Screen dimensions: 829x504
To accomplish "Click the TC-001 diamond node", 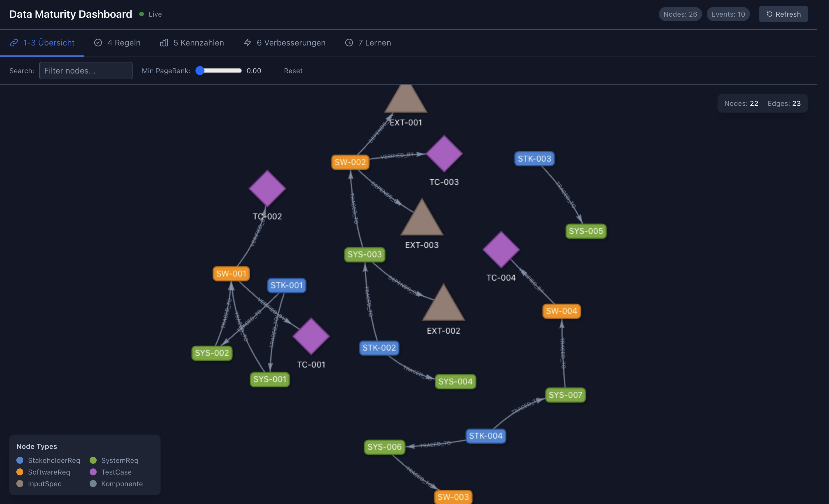I will (311, 336).
